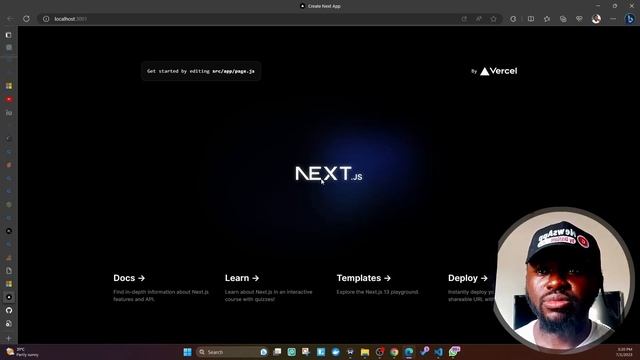Click 'Get started by editing' code snippet
The width and height of the screenshot is (640, 360).
click(x=201, y=71)
